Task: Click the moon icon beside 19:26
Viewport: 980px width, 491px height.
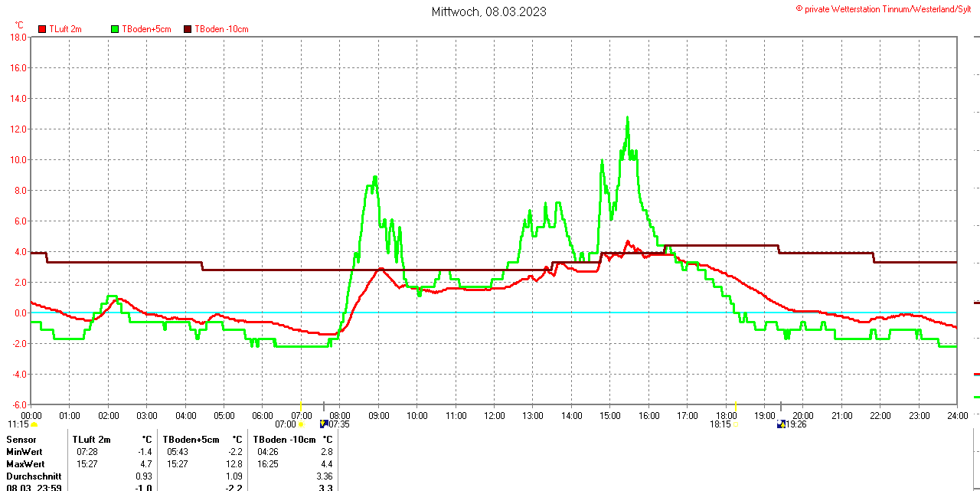Action: (781, 424)
